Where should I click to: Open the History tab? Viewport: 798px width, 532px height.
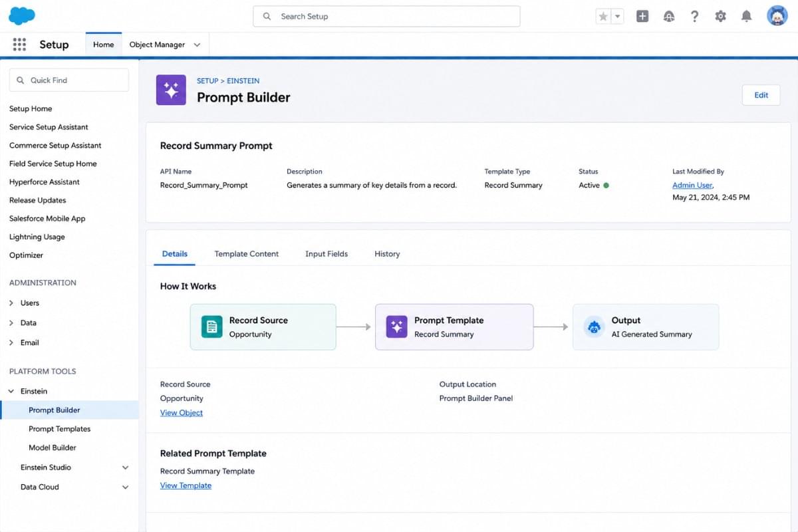(x=387, y=253)
